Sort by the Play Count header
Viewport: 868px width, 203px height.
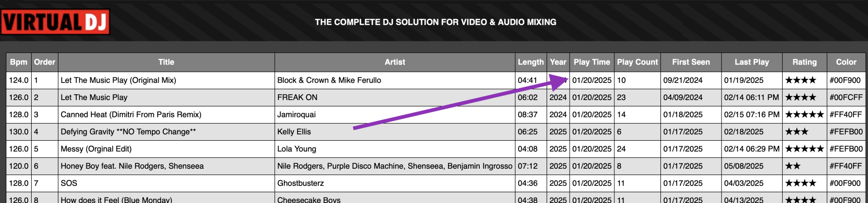coord(637,62)
